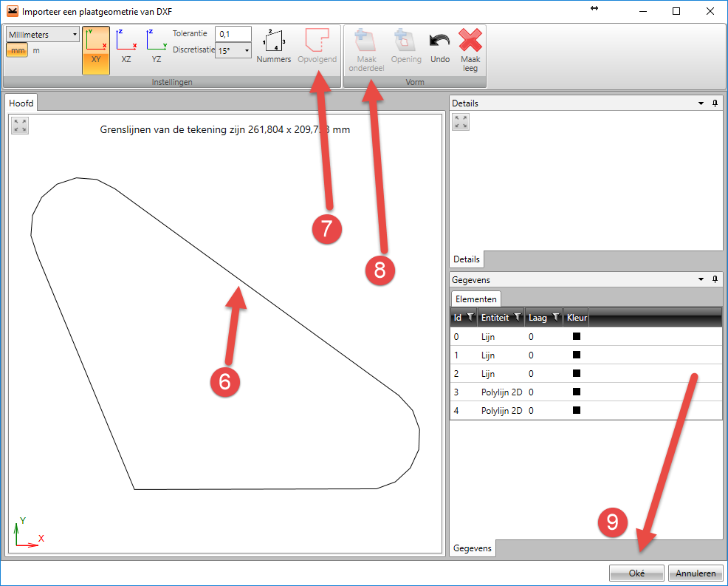Viewport: 728px width, 586px height.
Task: Confirm with the Oké button
Action: [636, 573]
